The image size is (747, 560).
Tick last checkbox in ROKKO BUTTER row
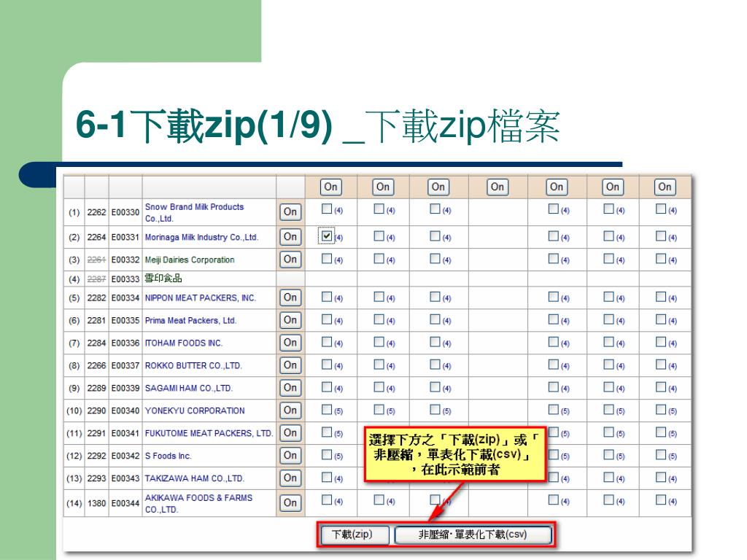(660, 365)
